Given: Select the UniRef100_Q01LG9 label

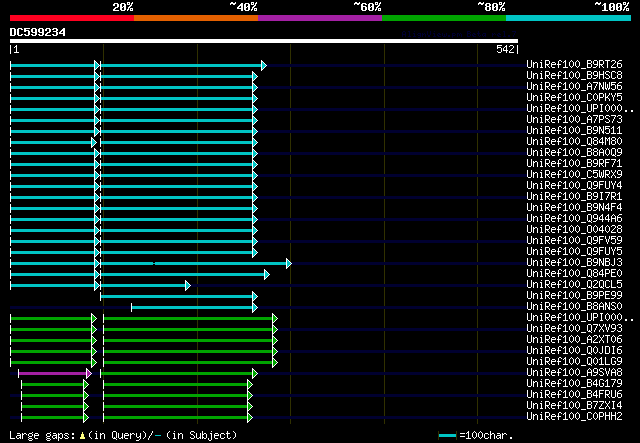Looking at the screenshot, I should point(574,362).
